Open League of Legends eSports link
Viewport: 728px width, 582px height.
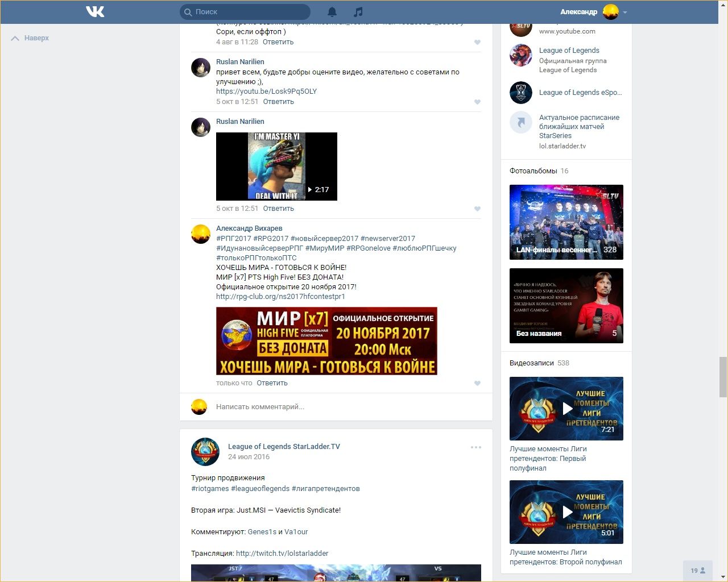[x=580, y=93]
